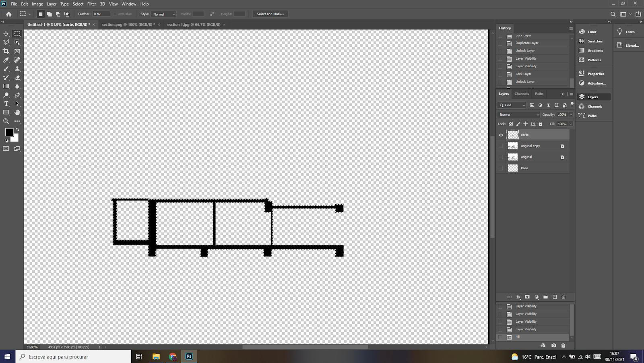Select the Object Selection tool
Viewport: 644px width, 363px height.
pyautogui.click(x=17, y=42)
